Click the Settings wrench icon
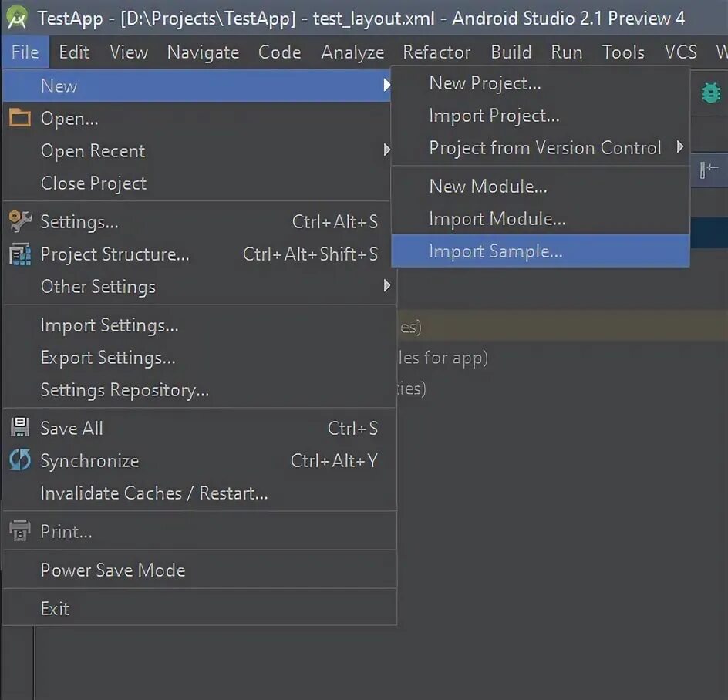This screenshot has height=700, width=728. [19, 221]
